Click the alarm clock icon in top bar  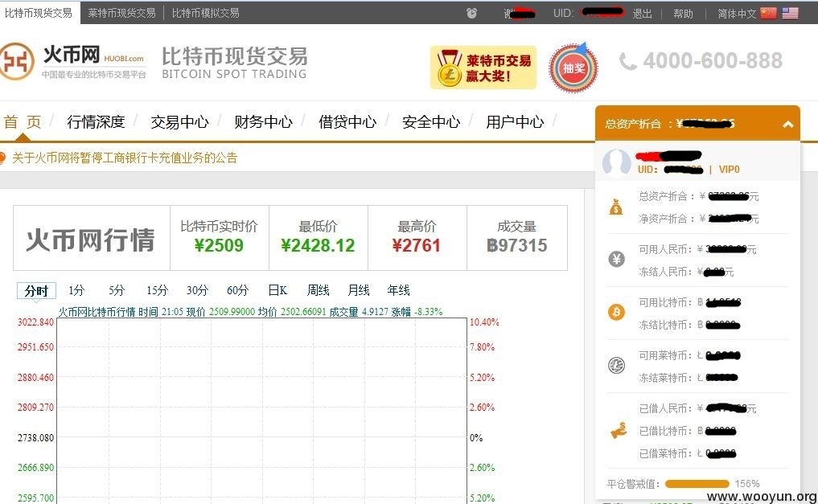tap(471, 13)
